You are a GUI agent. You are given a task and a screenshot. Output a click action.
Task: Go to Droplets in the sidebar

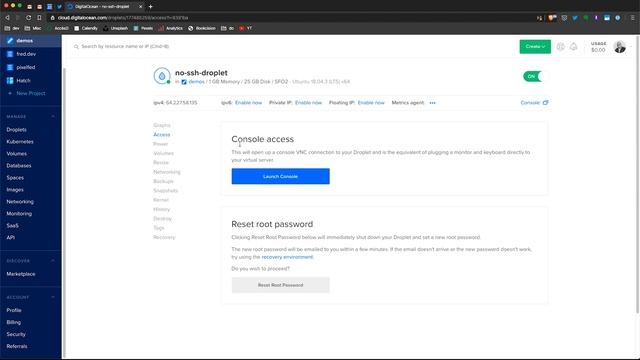point(16,129)
